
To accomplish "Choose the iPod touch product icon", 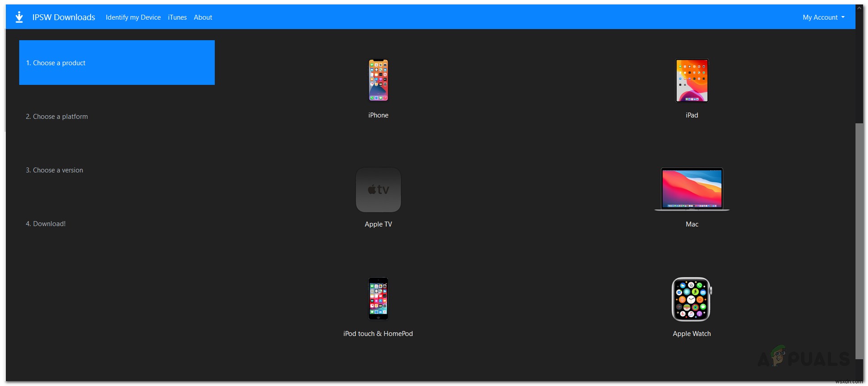I will 378,298.
